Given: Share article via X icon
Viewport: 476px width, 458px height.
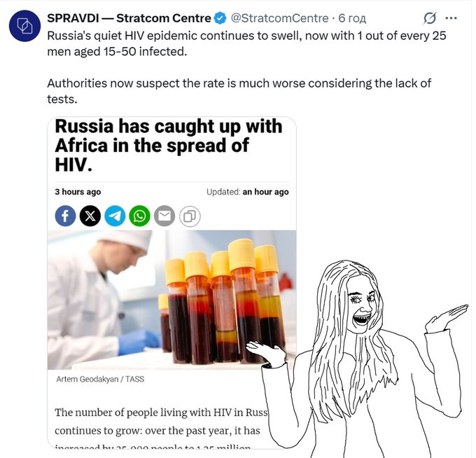Looking at the screenshot, I should 90,216.
